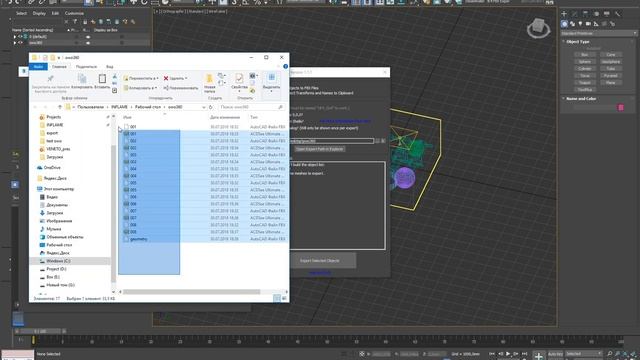Click the Delete (Удалить) red X icon

click(166, 78)
